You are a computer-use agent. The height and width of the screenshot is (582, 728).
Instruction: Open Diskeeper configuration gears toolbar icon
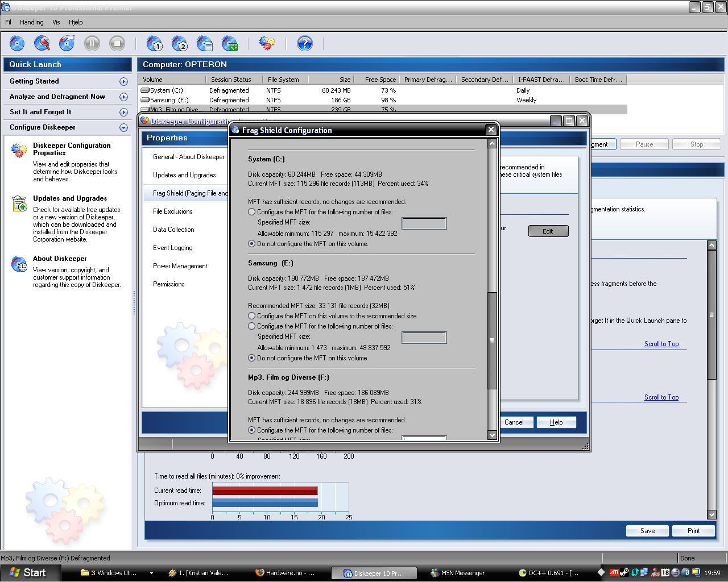tap(267, 43)
